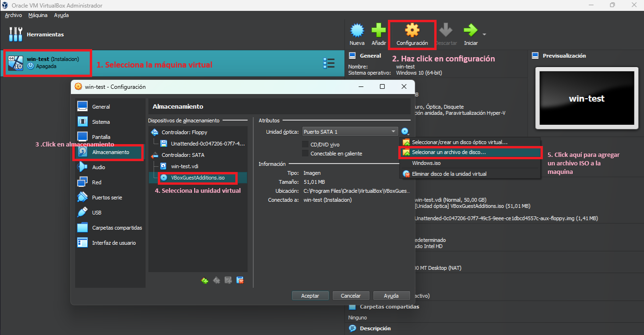Screen dimensions: 644x335
Task: Open the Unidad óptica port dropdown
Action: tap(350, 131)
